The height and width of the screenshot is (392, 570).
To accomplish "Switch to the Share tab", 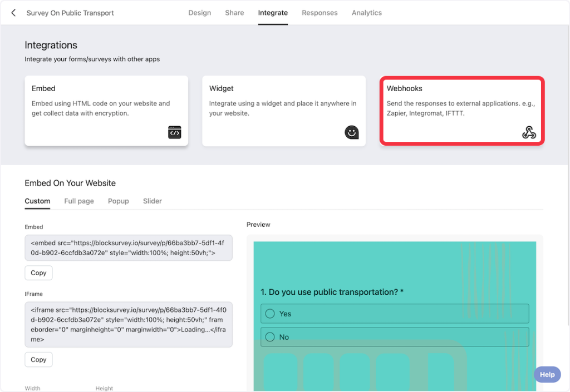I will (234, 13).
